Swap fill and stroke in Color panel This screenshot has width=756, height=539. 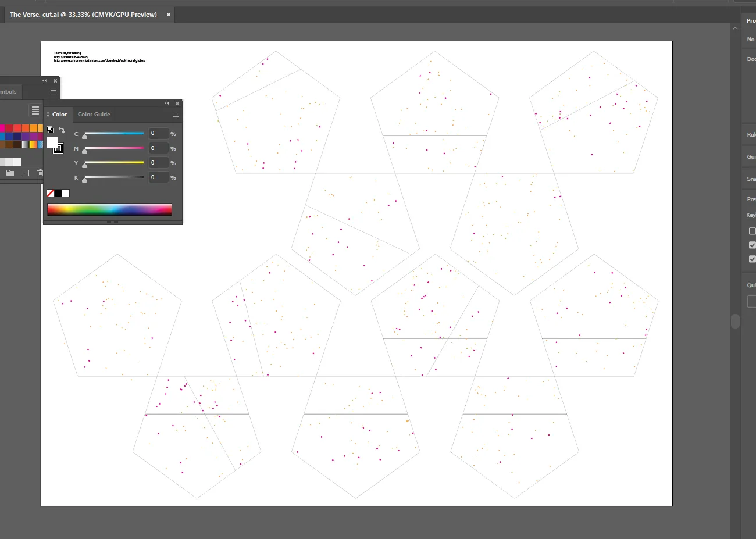pyautogui.click(x=62, y=130)
